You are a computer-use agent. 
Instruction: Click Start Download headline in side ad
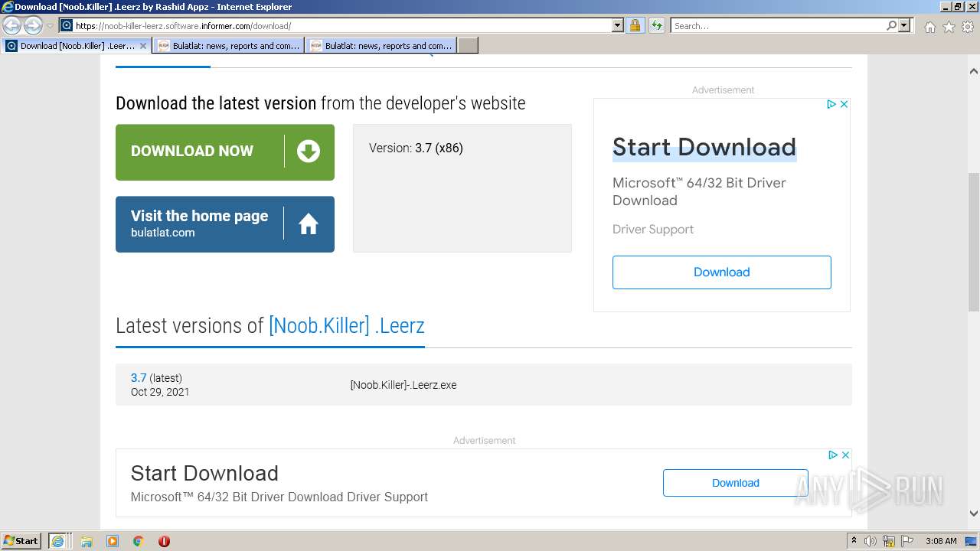pos(704,147)
